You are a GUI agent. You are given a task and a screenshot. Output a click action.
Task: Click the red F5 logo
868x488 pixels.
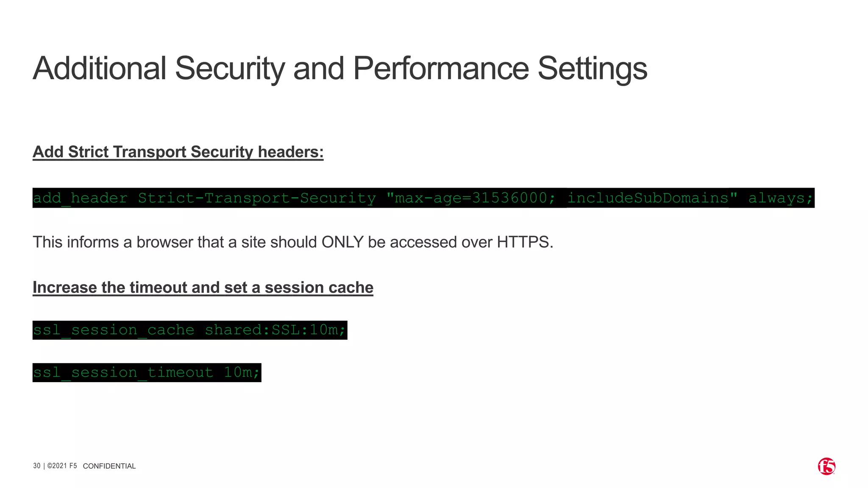(826, 466)
